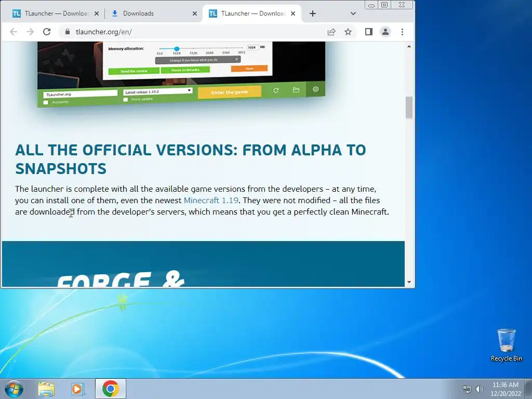This screenshot has height=399, width=532.
Task: Click the vertical scrollbar thumb
Action: coord(409,107)
